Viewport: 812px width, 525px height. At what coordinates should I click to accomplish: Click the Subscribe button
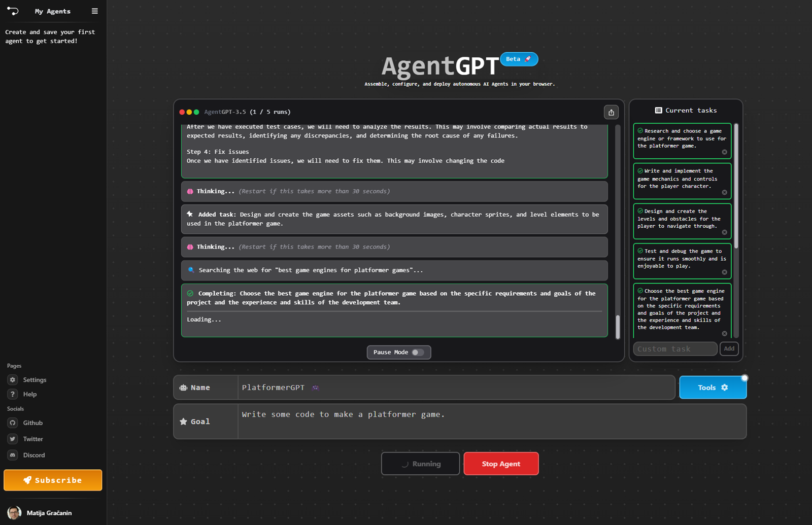click(x=53, y=480)
